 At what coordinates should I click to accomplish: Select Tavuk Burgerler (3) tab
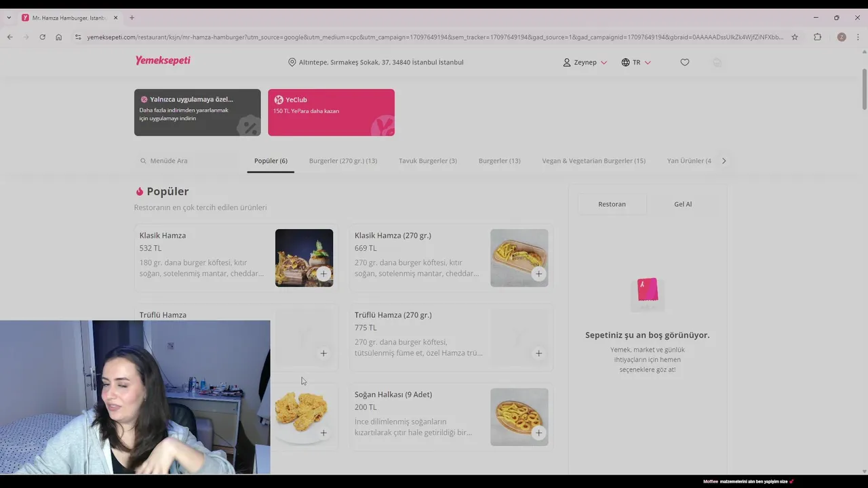click(x=428, y=161)
